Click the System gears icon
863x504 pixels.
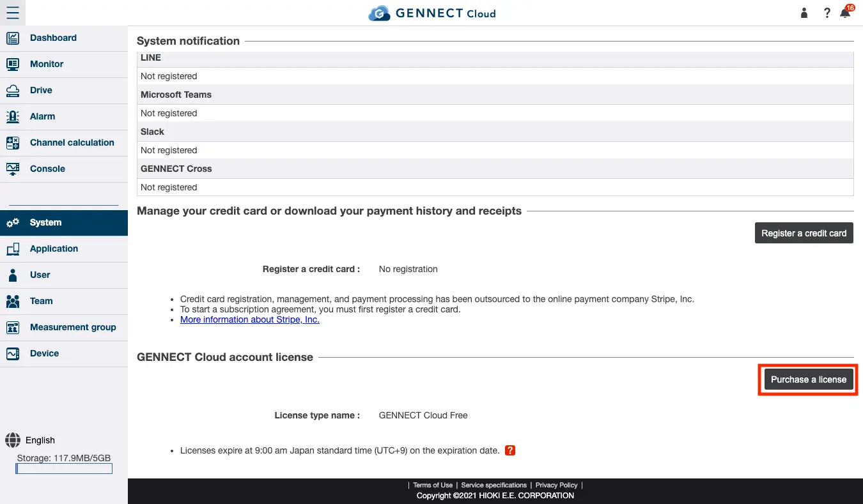tap(13, 223)
